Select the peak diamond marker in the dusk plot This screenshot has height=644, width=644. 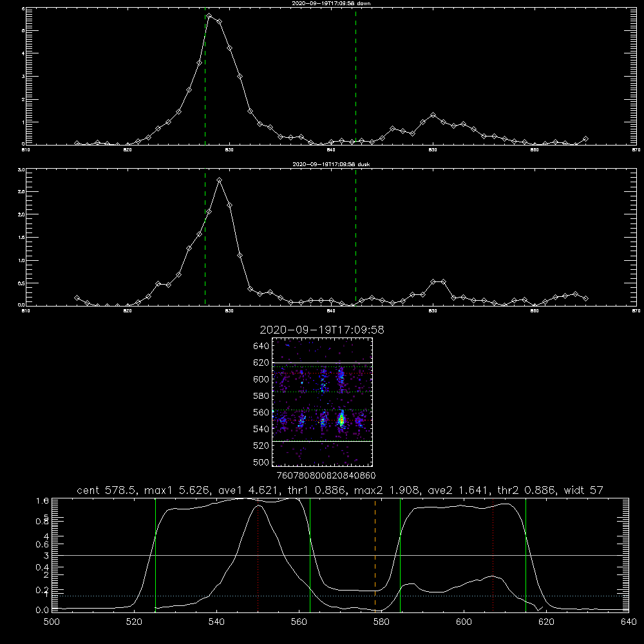coord(220,180)
